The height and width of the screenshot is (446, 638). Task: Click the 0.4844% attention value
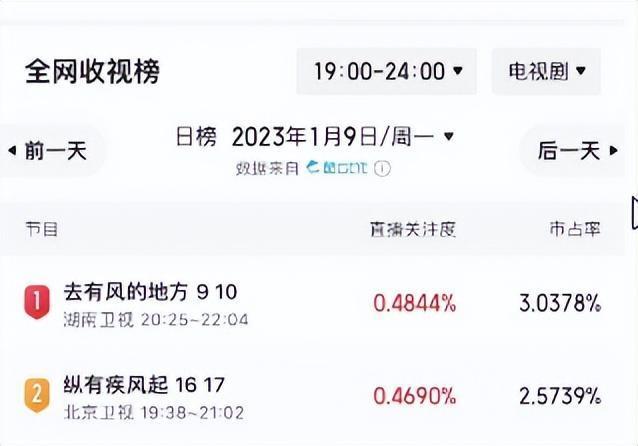(414, 302)
